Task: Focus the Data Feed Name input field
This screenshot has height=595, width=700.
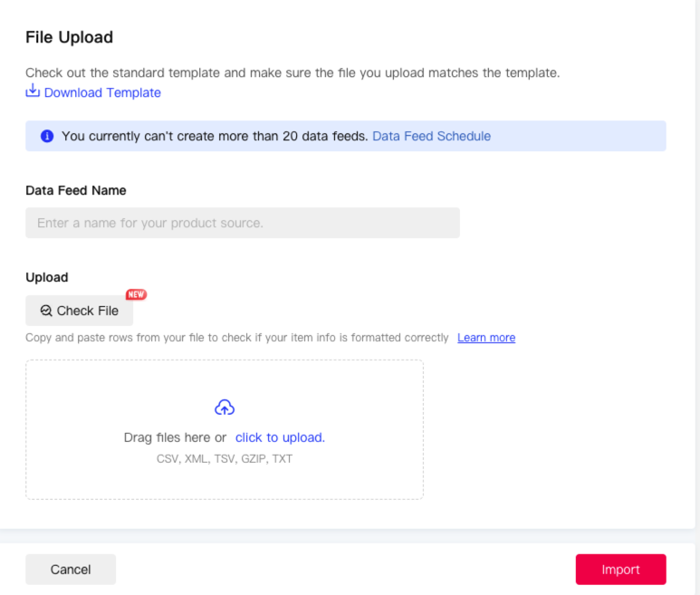Action: pyautogui.click(x=243, y=223)
